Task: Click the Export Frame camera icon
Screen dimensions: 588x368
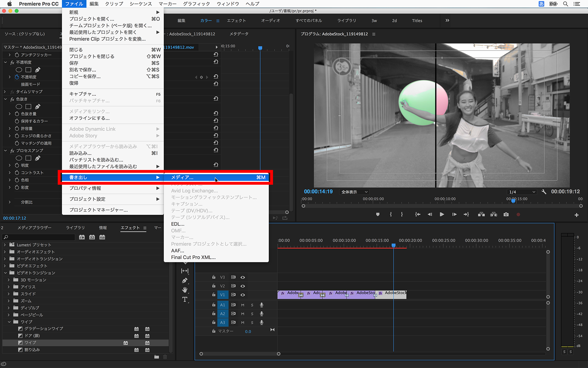Action: (x=506, y=214)
